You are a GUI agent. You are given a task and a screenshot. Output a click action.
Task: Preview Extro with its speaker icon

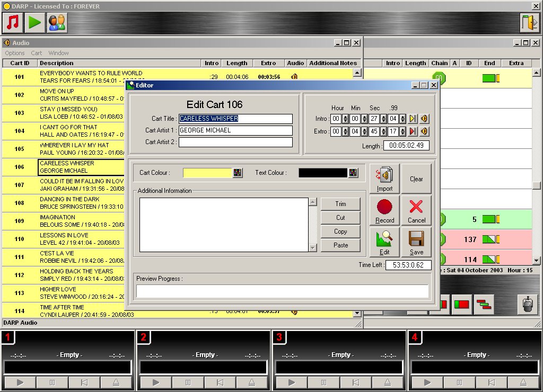(x=424, y=131)
